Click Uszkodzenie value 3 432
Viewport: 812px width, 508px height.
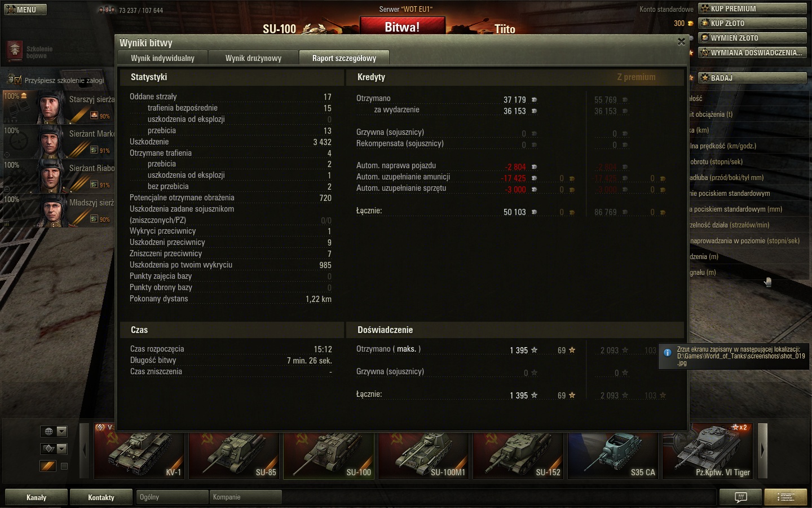coord(322,142)
